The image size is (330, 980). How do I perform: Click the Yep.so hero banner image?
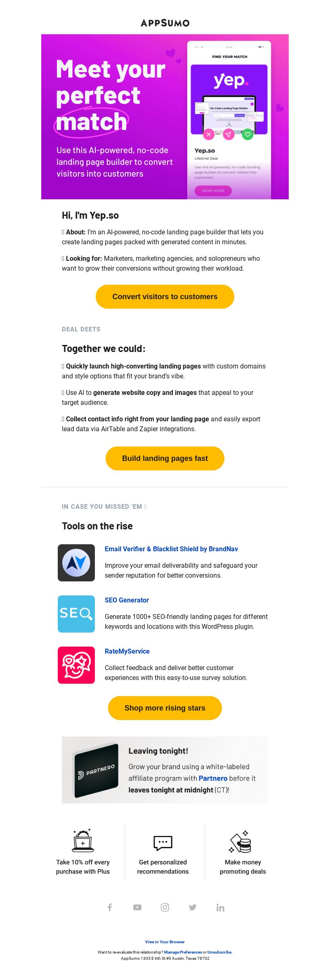click(165, 117)
